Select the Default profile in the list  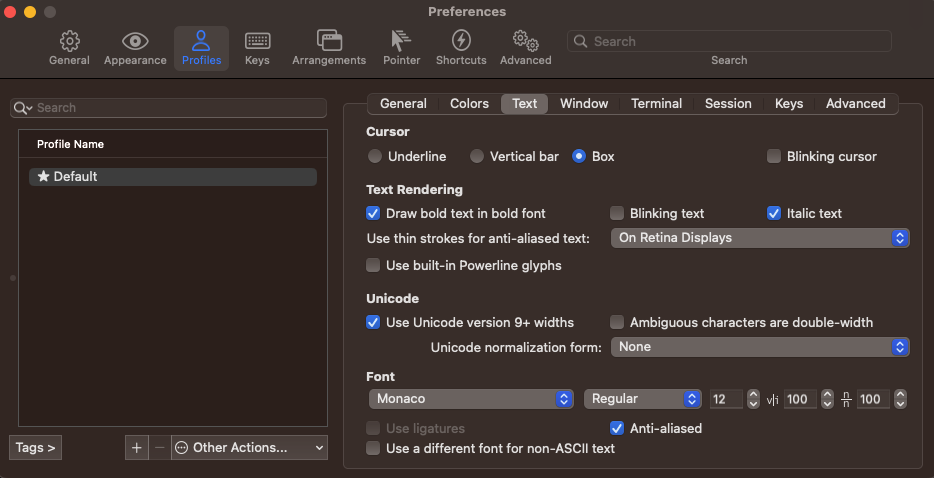click(x=173, y=177)
